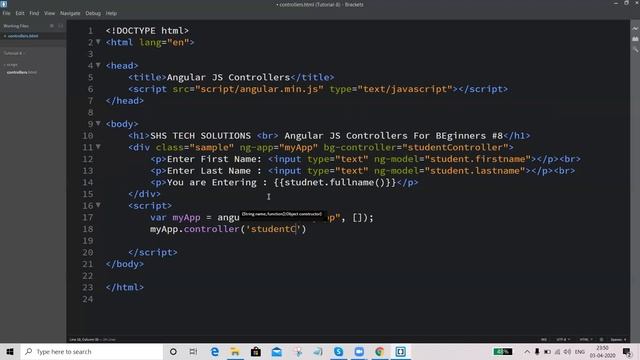Click the title text 'Angular JS Controllers'
Image resolution: width=640 pixels, height=360 pixels.
228,77
